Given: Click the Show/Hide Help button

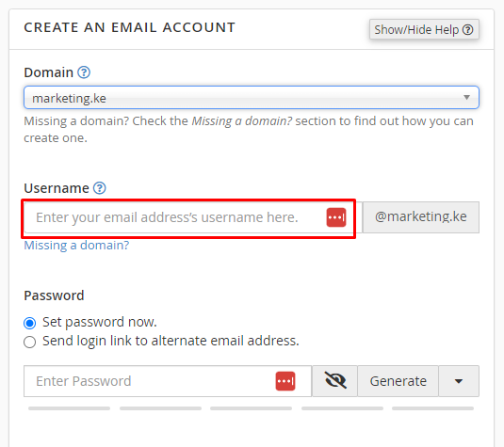Looking at the screenshot, I should pyautogui.click(x=424, y=29).
